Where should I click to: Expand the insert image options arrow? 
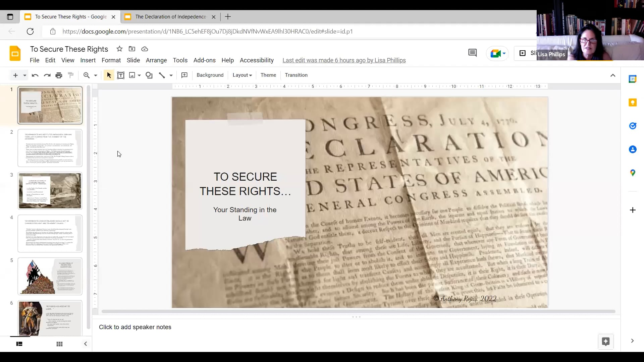pyautogui.click(x=139, y=75)
